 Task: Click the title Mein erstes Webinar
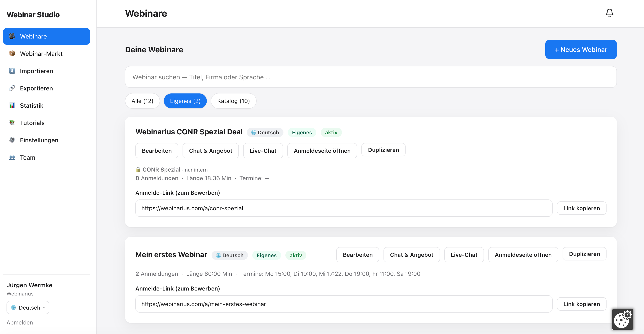(171, 255)
